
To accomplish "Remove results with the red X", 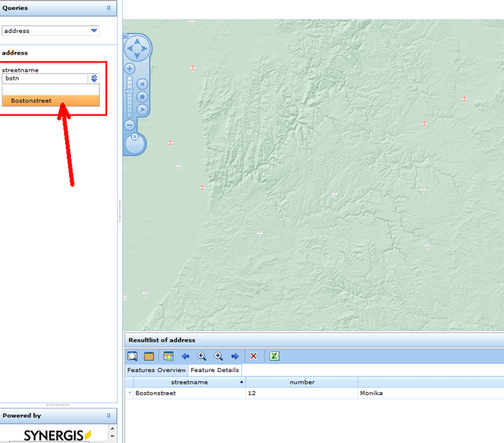I will (x=254, y=357).
